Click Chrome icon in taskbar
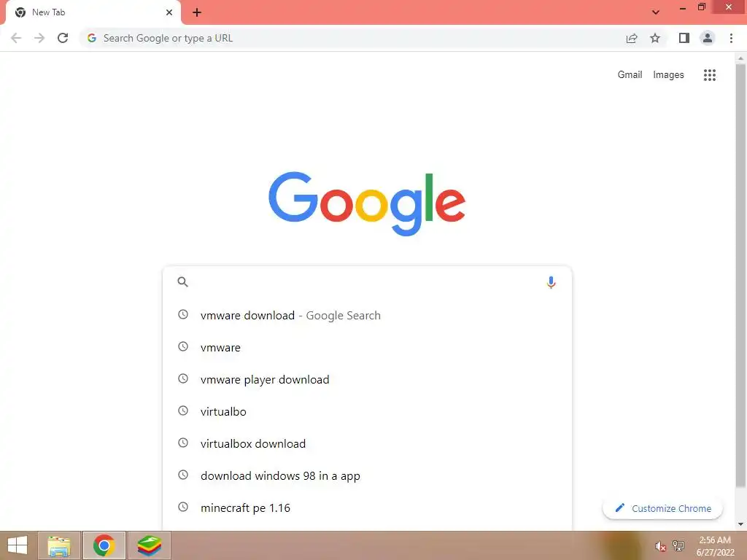Screen dimensions: 747x560 (x=104, y=545)
